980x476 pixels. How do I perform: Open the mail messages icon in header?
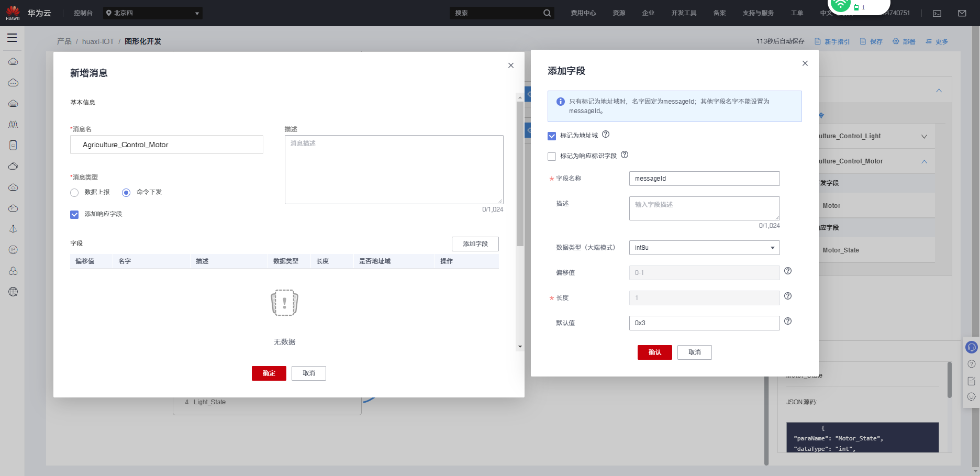962,13
